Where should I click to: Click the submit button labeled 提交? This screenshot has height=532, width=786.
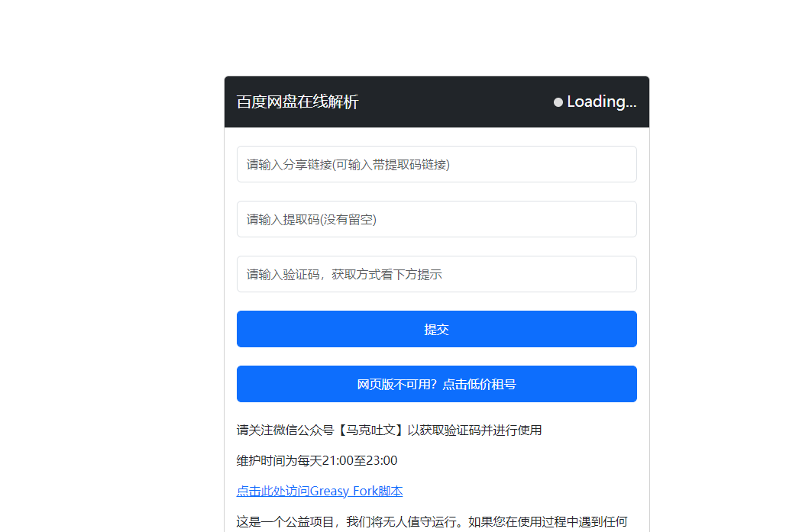[436, 328]
